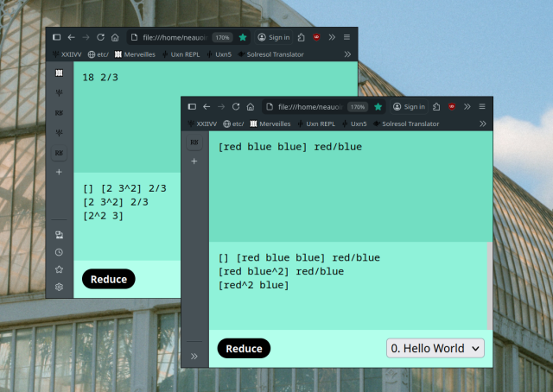Screen dimensions: 553x392
Task: Click the Reduce button in front window
Action: (244, 348)
